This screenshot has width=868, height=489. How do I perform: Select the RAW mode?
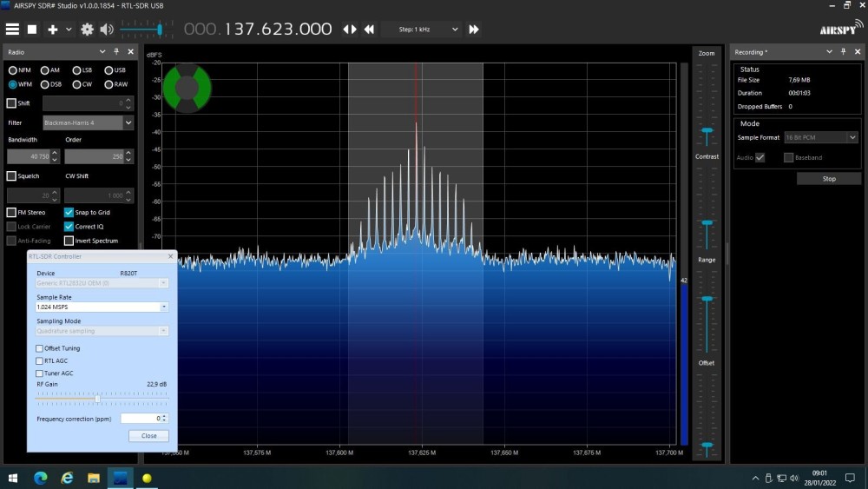(108, 84)
